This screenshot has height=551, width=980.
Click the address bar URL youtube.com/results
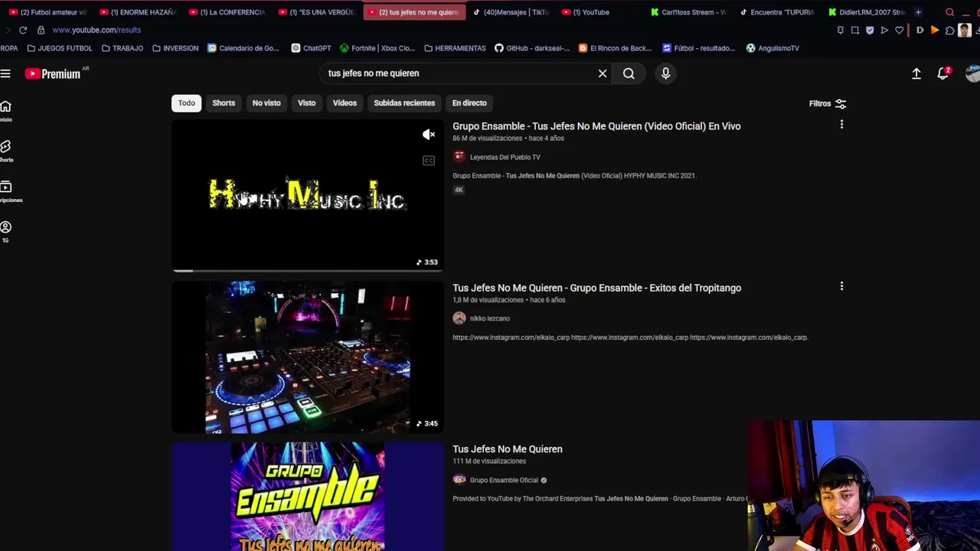pyautogui.click(x=96, y=30)
